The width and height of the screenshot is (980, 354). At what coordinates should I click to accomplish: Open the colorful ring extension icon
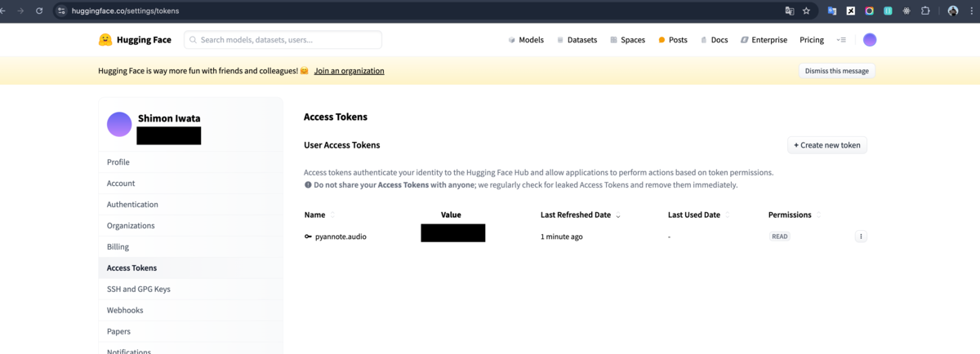(x=869, y=11)
